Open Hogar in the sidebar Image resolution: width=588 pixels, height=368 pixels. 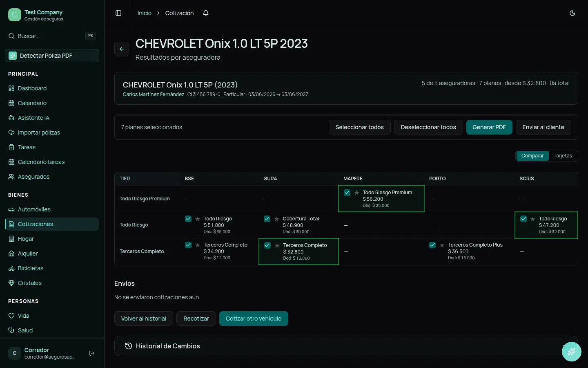click(52, 239)
